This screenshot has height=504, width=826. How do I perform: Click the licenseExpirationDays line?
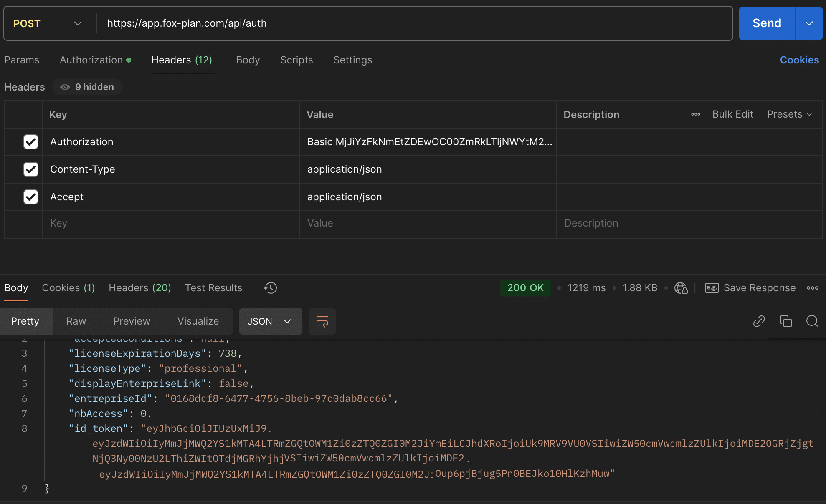155,353
